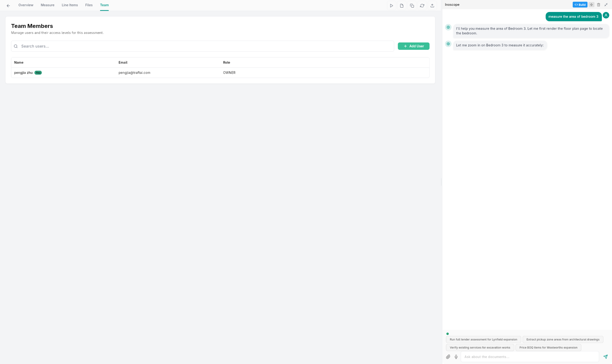Image resolution: width=612 pixels, height=364 pixels.
Task: Switch to the Files tab
Action: (89, 5)
